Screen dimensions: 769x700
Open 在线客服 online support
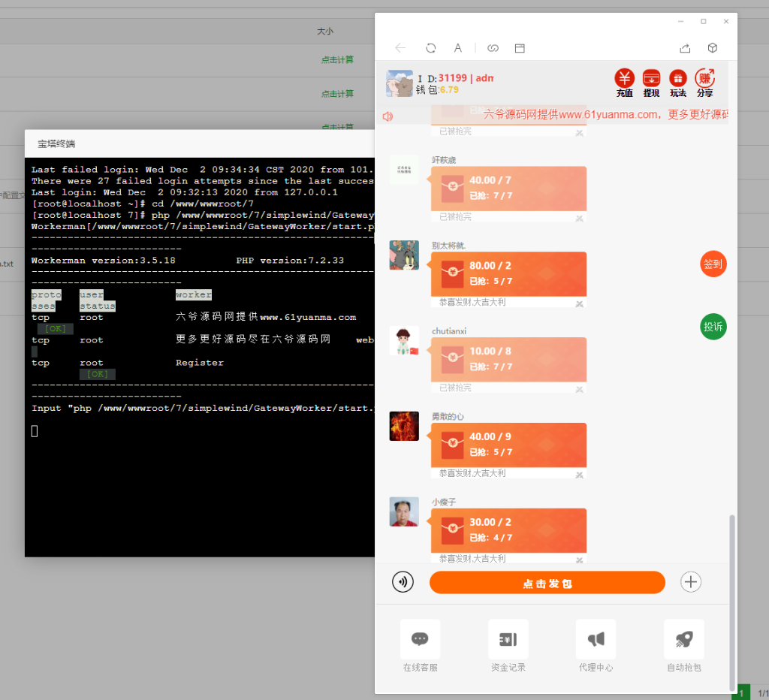pos(421,646)
